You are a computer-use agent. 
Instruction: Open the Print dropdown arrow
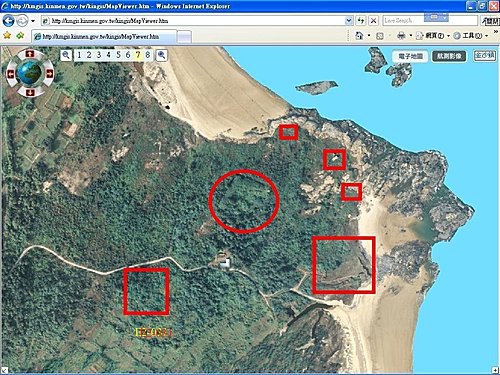coord(411,35)
